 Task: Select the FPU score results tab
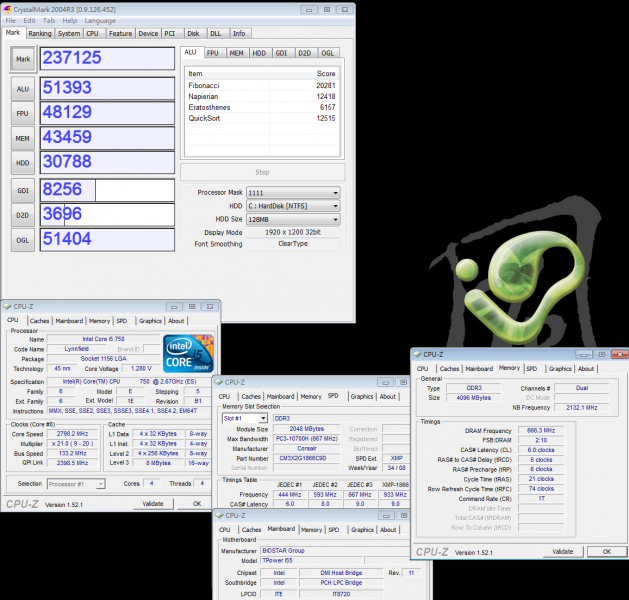pos(214,52)
